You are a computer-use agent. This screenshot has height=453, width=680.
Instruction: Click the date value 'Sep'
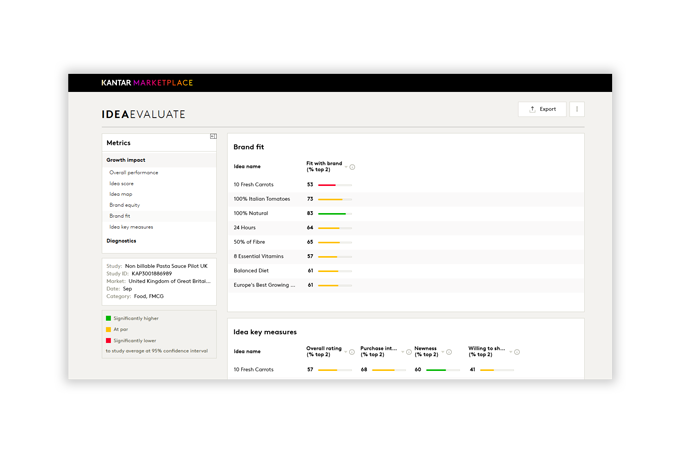coord(127,289)
